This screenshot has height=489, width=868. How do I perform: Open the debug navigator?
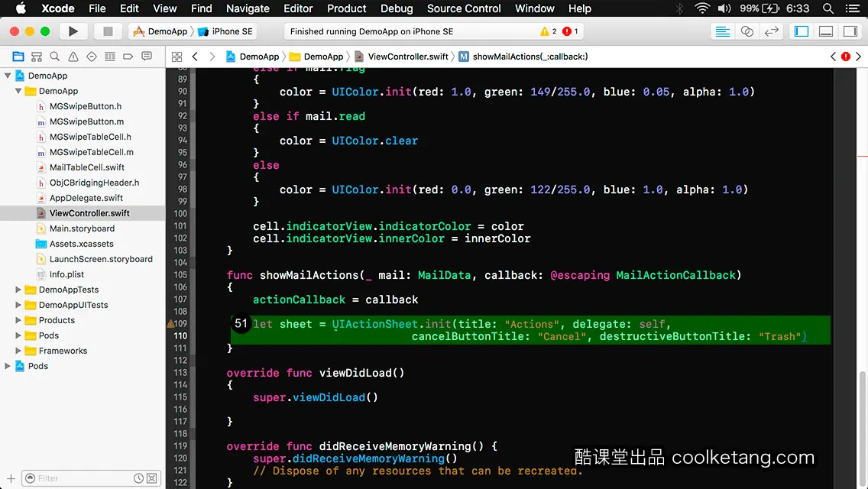tap(109, 57)
